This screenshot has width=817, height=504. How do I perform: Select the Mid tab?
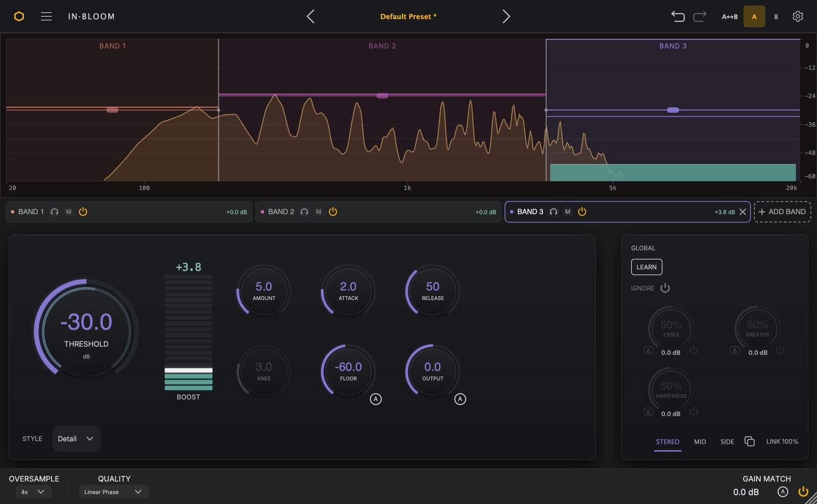coord(700,442)
